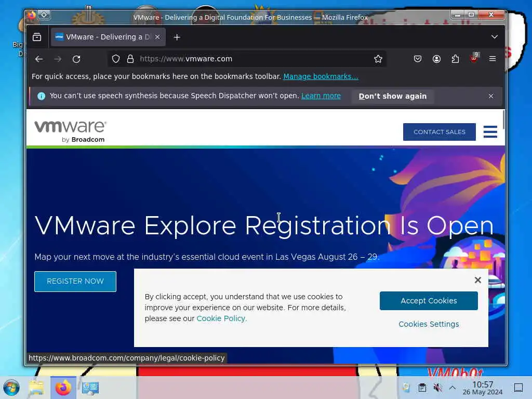Close the VMware tab
This screenshot has width=532, height=399.
click(x=157, y=37)
